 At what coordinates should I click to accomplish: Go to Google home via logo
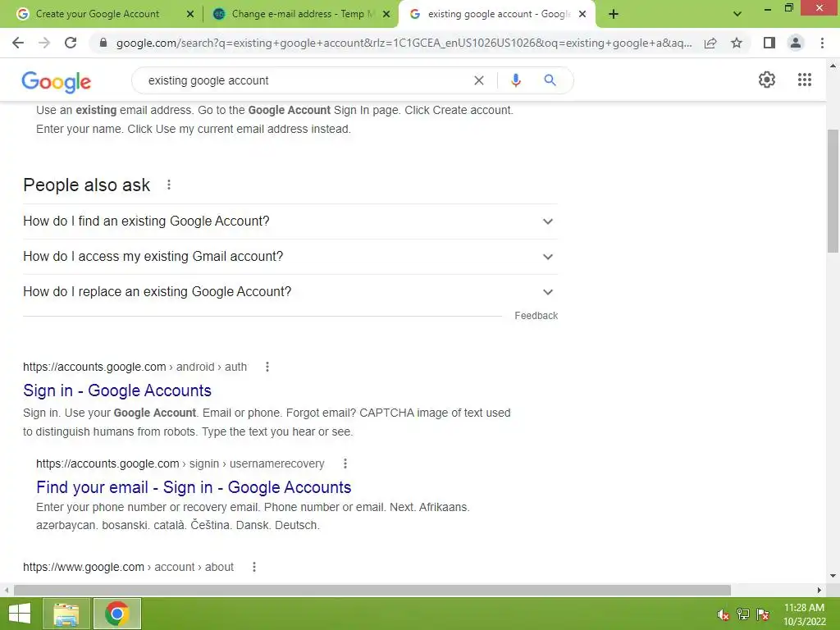pos(57,81)
